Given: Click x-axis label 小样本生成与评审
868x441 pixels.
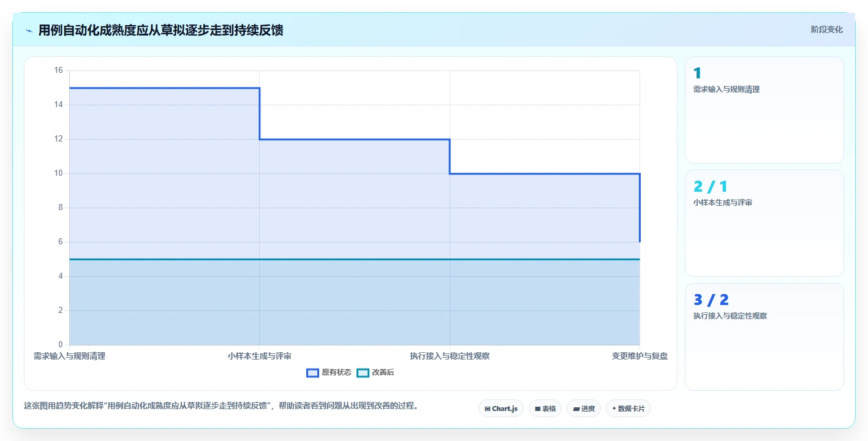Looking at the screenshot, I should pos(260,356).
